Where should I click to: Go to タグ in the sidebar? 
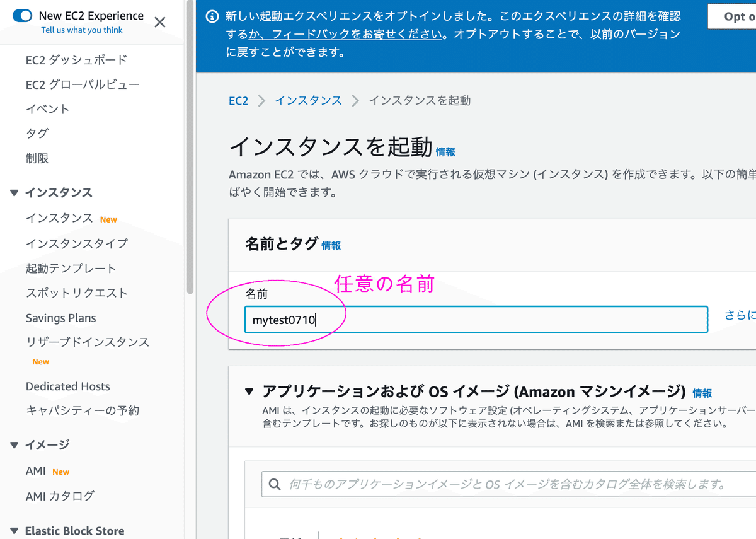[37, 134]
